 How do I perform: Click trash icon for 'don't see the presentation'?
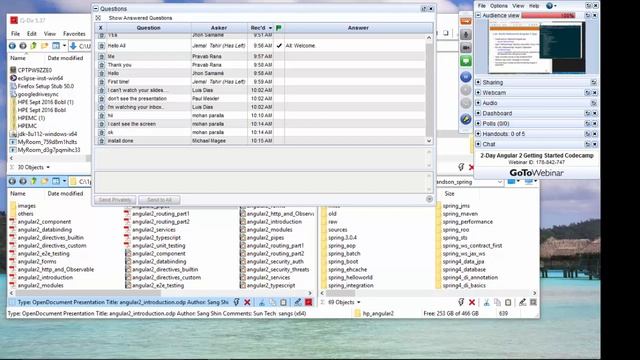[x=101, y=98]
